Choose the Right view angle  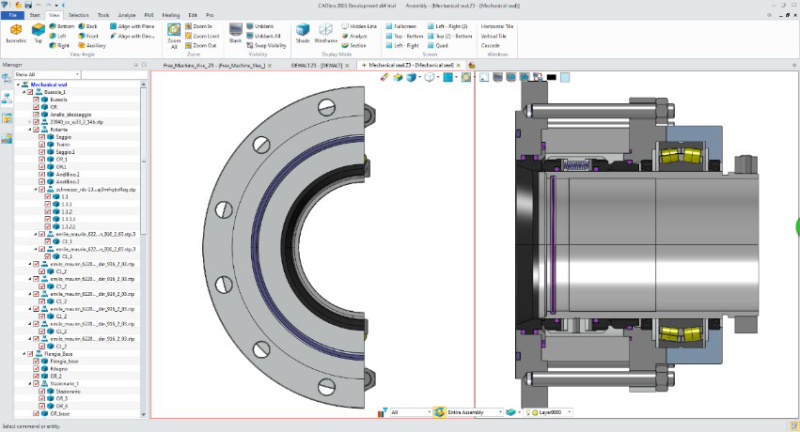[x=59, y=45]
